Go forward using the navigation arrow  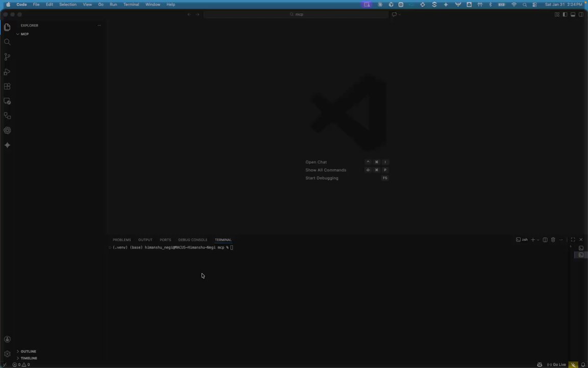198,14
